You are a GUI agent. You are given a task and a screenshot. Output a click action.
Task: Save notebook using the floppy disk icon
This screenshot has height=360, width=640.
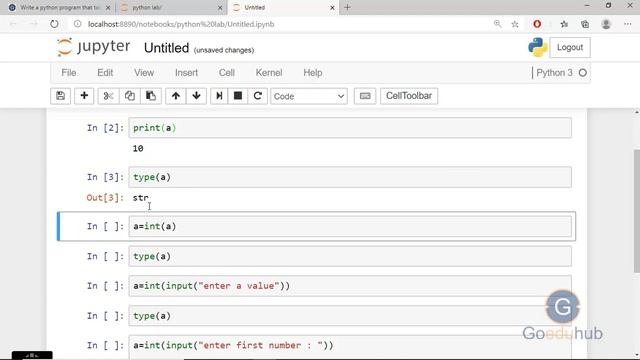pos(60,96)
